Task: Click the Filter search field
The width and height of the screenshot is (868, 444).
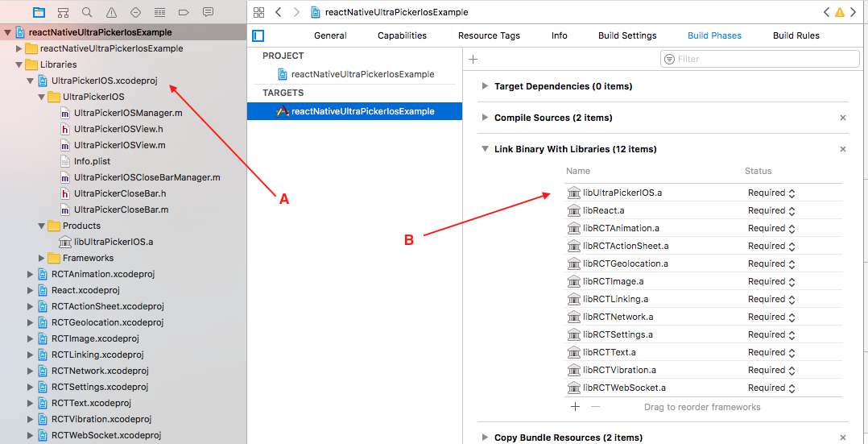Action: tap(759, 59)
